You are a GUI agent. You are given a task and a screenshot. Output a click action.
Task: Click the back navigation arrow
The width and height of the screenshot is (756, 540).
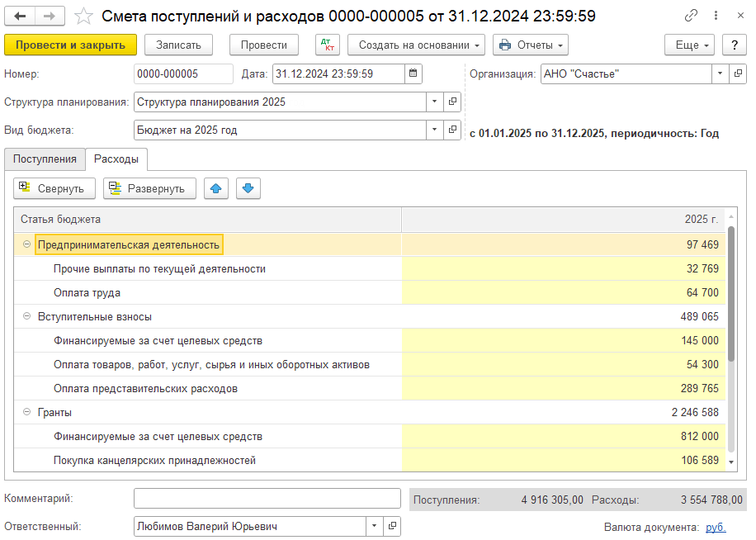click(x=21, y=16)
